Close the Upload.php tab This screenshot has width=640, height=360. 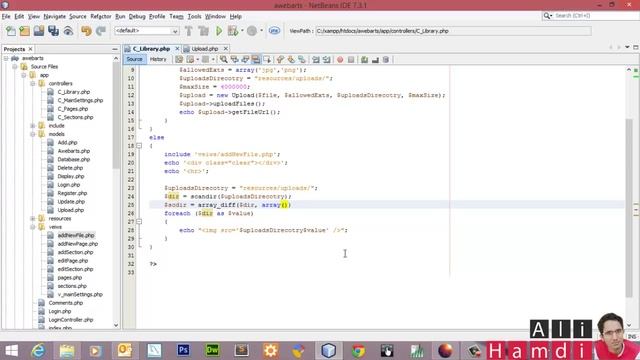(x=225, y=49)
